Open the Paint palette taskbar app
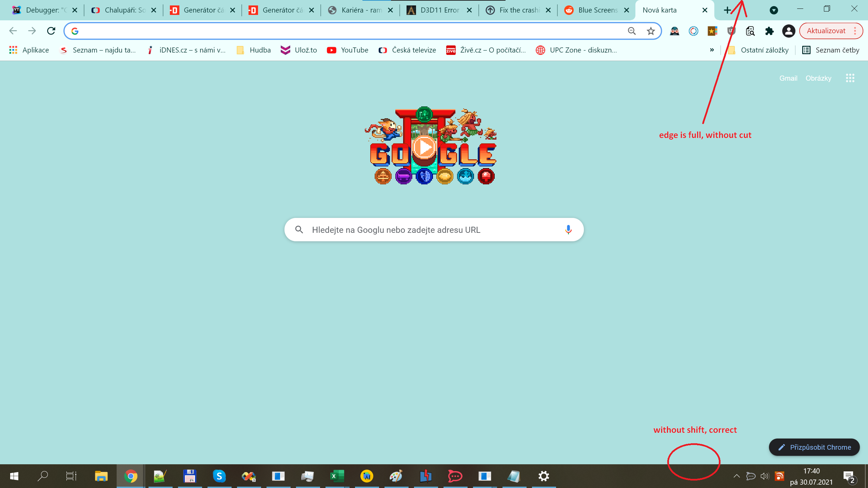Image resolution: width=868 pixels, height=488 pixels. click(x=396, y=476)
